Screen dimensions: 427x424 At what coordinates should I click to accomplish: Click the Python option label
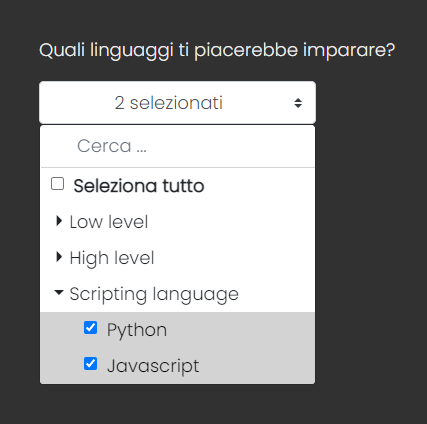(137, 330)
